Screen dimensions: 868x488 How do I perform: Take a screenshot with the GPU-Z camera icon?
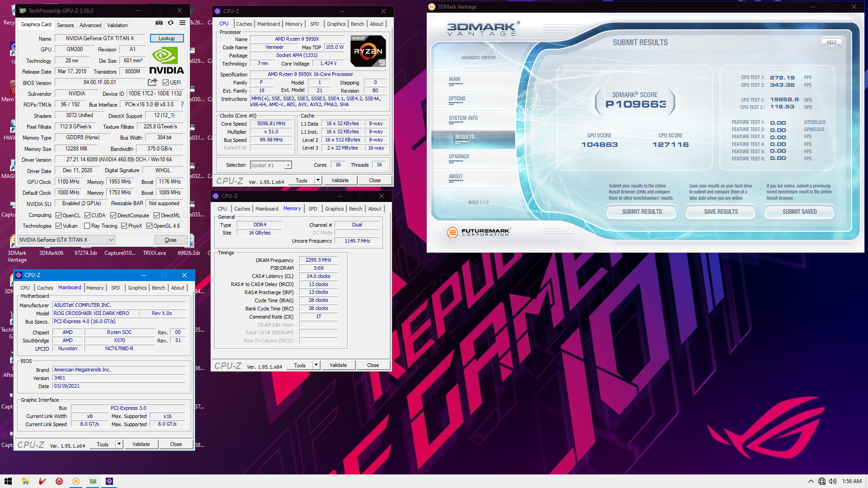click(x=159, y=23)
